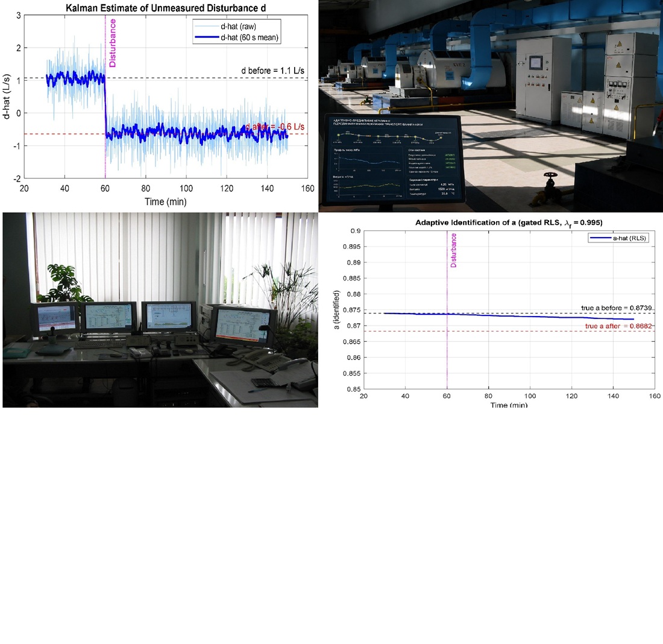The height and width of the screenshot is (644, 663).
Task: Click the 'a (identified)' y-axis label
Action: (336, 310)
